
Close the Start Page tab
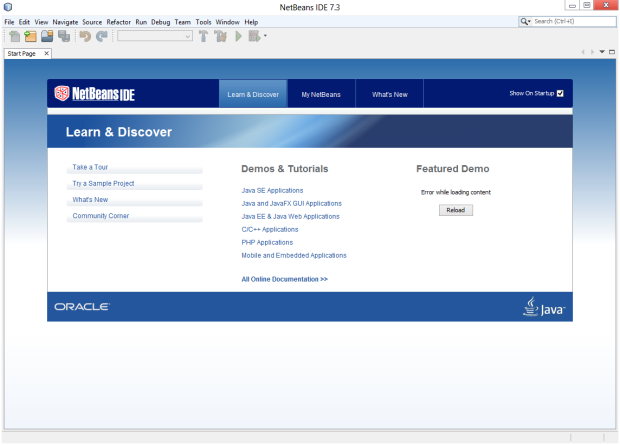coord(46,53)
